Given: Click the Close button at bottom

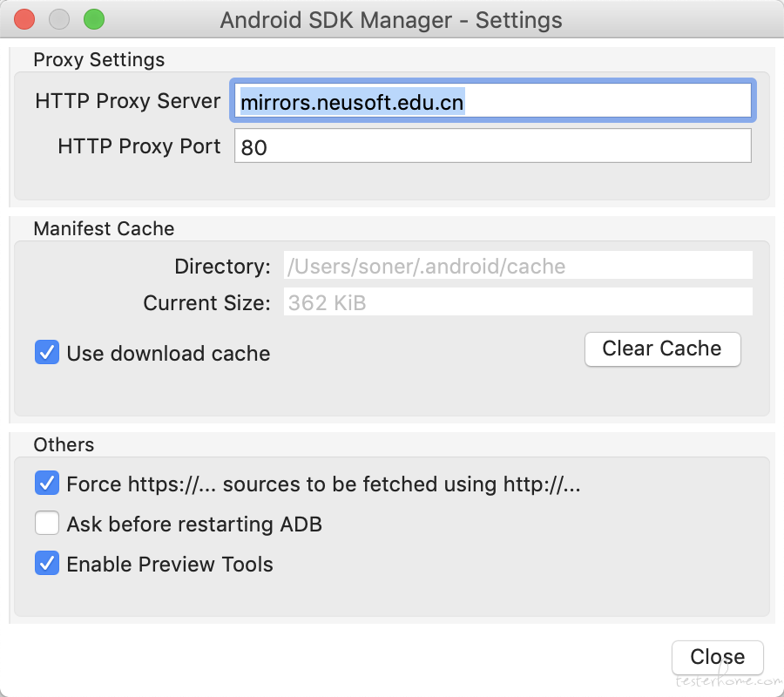Looking at the screenshot, I should click(x=718, y=658).
